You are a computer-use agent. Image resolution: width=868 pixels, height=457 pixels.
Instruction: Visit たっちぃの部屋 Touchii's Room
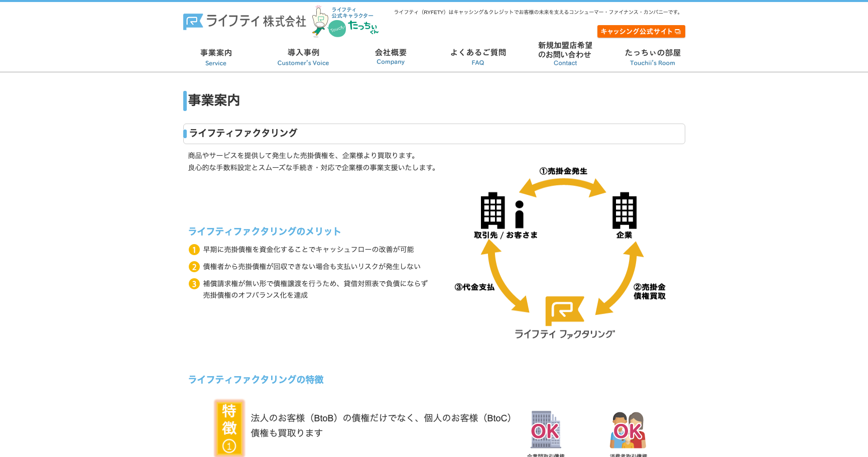pyautogui.click(x=653, y=57)
